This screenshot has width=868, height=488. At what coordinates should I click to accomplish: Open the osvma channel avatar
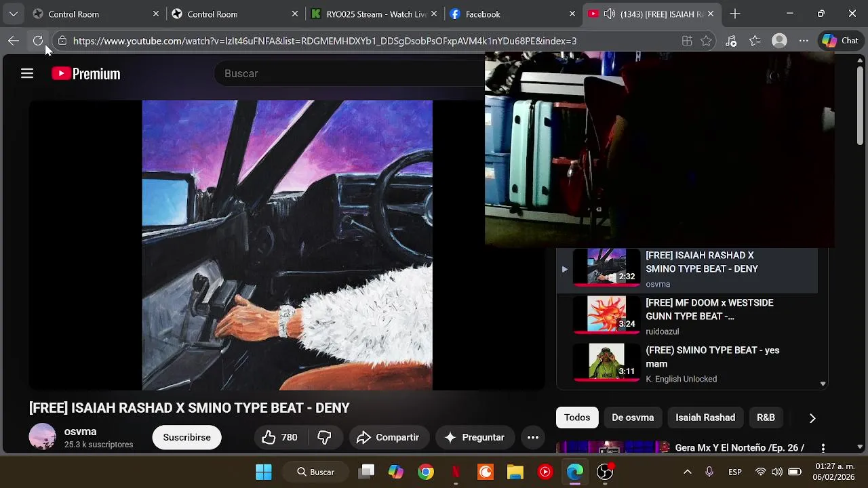coord(42,437)
